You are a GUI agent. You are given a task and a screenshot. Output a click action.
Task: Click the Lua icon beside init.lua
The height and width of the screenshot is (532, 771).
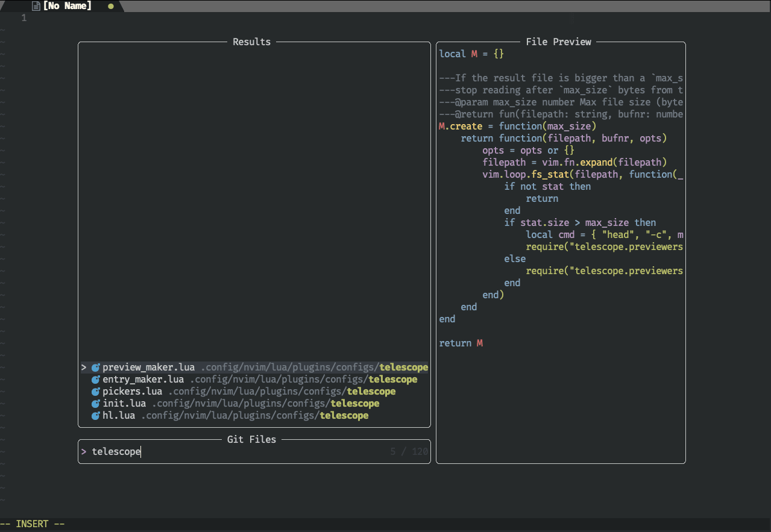coord(95,404)
